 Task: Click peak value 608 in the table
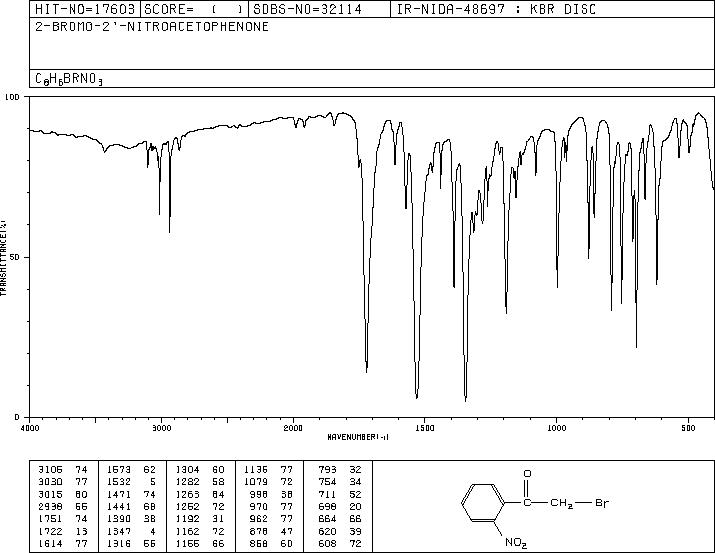click(327, 543)
